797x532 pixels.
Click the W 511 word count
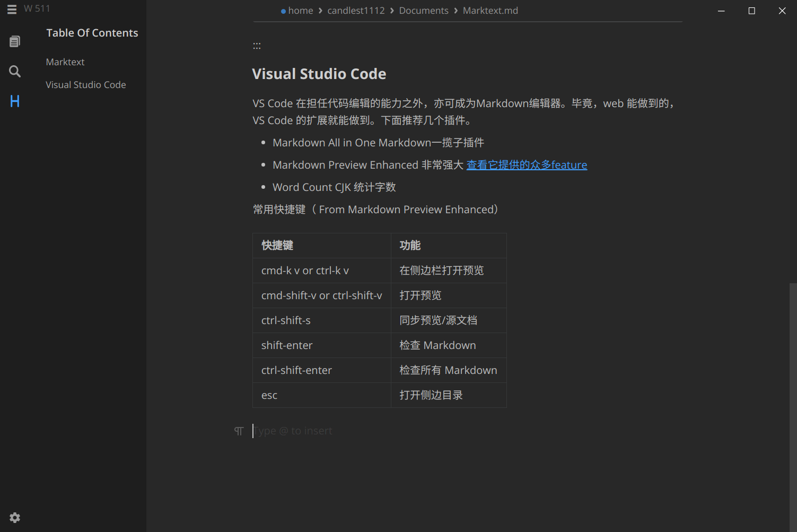coord(37,9)
